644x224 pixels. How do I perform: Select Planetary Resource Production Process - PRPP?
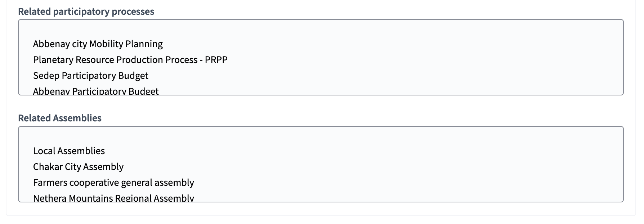click(x=130, y=60)
